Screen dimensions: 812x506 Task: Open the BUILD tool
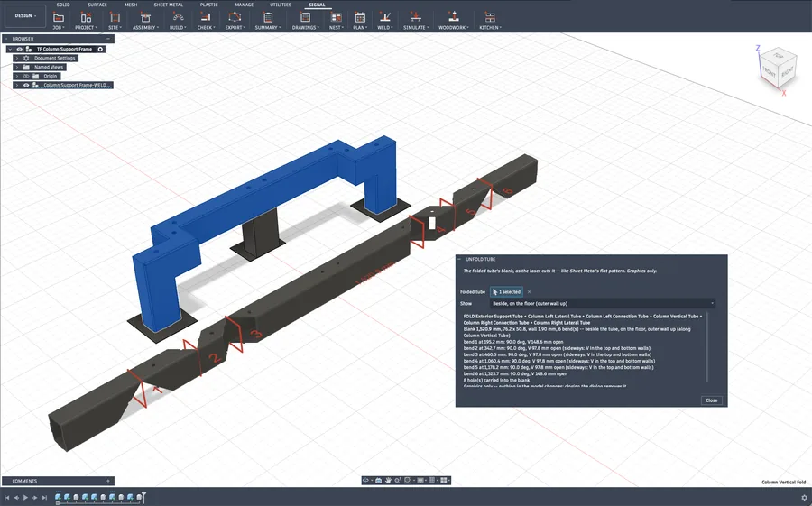click(178, 21)
